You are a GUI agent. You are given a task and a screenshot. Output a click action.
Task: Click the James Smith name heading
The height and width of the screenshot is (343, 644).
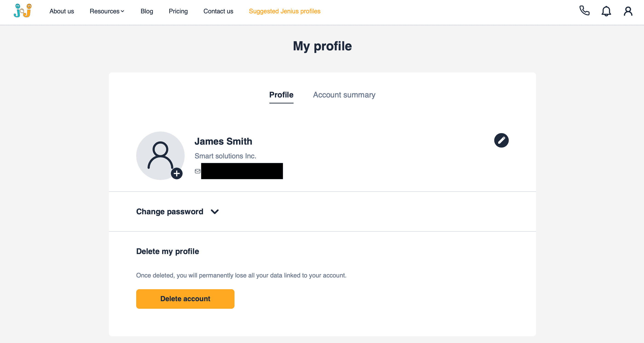coord(223,141)
